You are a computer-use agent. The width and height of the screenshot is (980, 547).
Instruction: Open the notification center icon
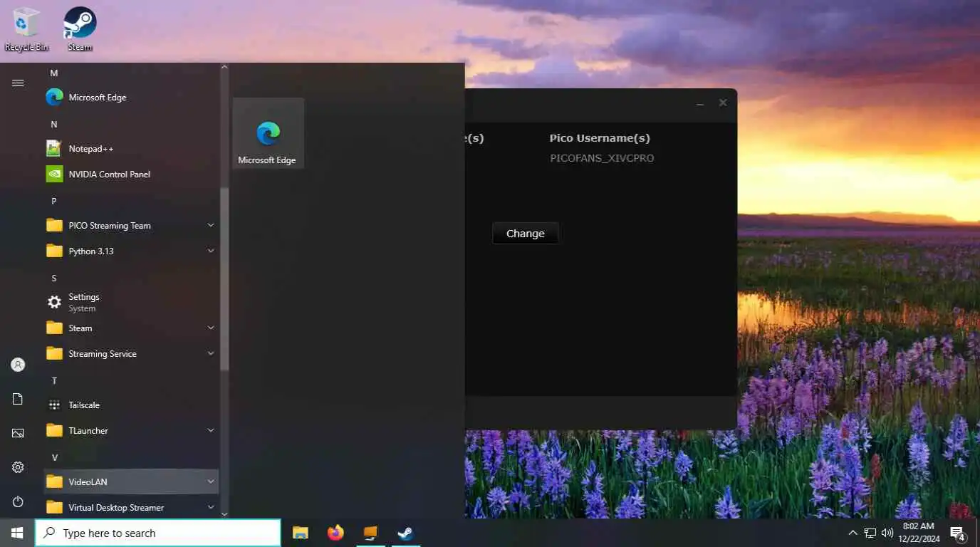(958, 533)
